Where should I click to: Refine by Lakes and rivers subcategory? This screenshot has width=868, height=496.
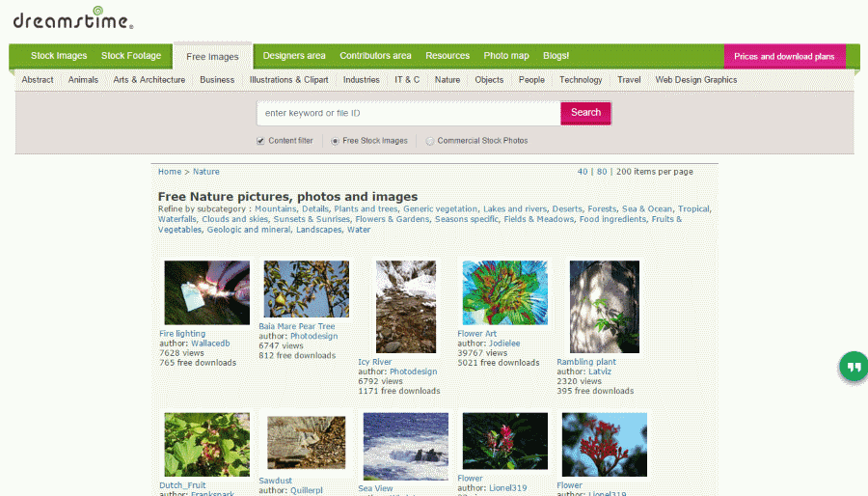(x=515, y=209)
